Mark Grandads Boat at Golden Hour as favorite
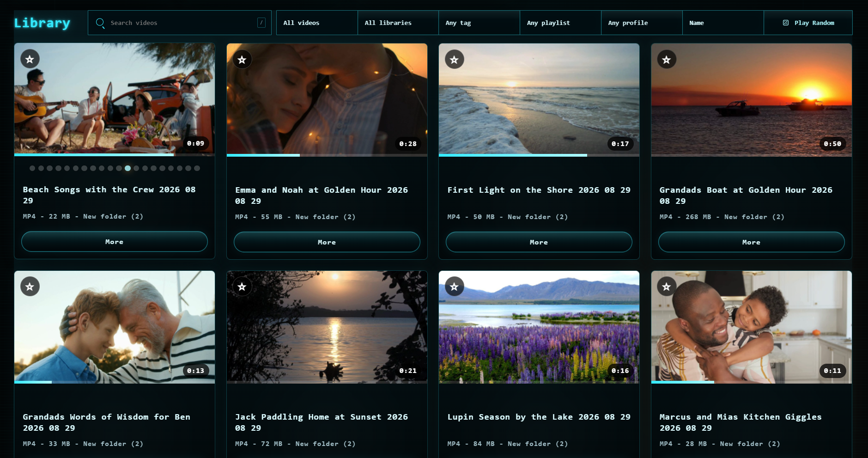868x458 pixels. 667,60
